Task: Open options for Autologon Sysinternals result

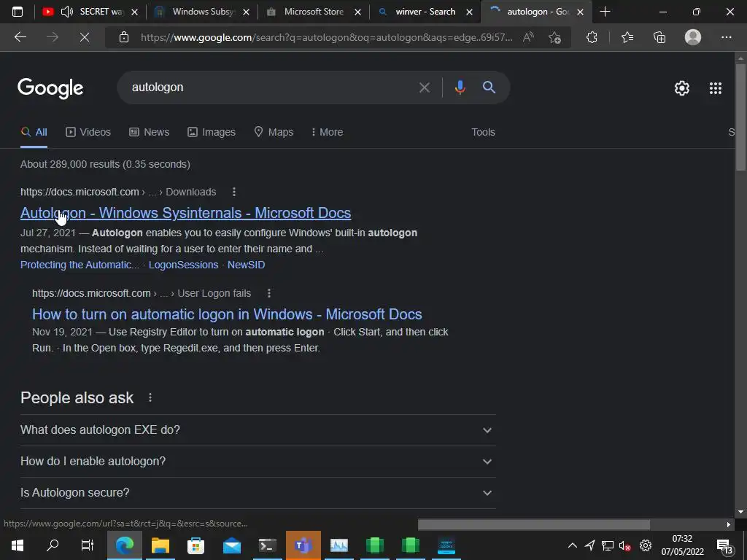Action: pyautogui.click(x=234, y=192)
